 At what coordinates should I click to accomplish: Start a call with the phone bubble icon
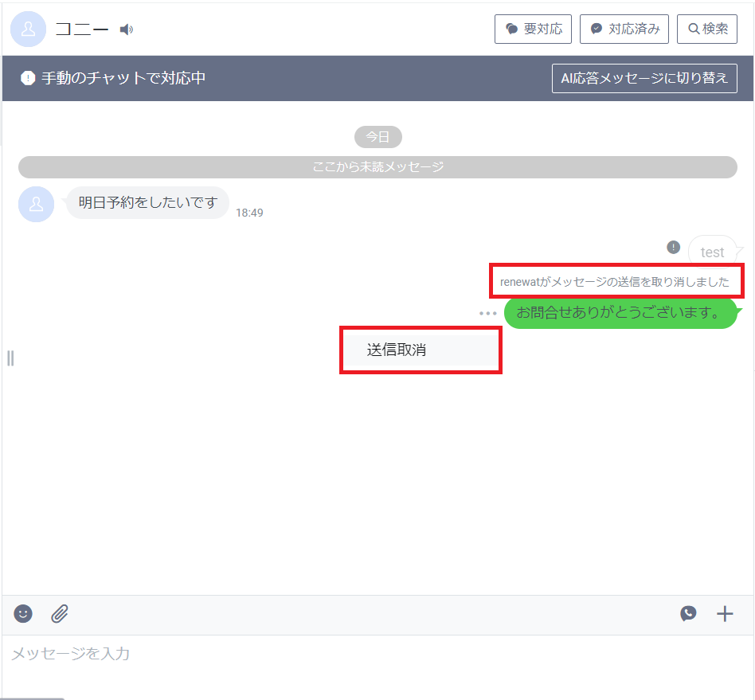click(x=688, y=614)
